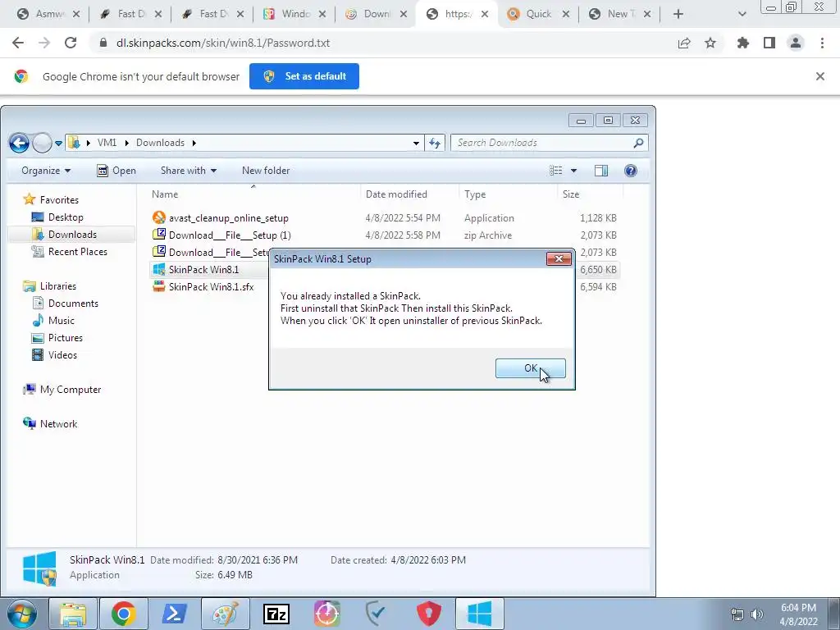This screenshot has width=840, height=630.
Task: Open 7-Zip from the taskbar
Action: point(276,614)
